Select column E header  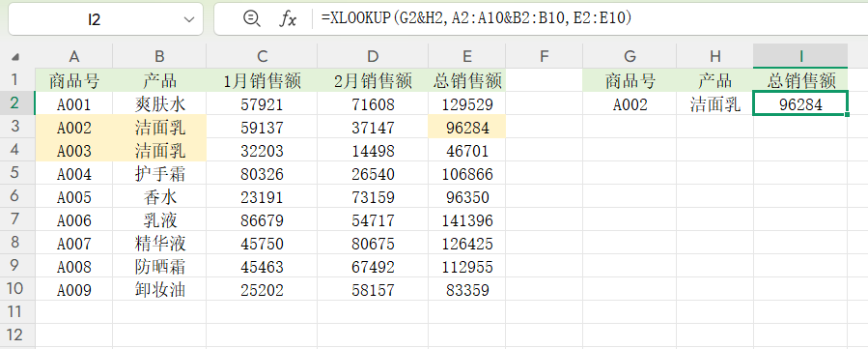(x=467, y=56)
